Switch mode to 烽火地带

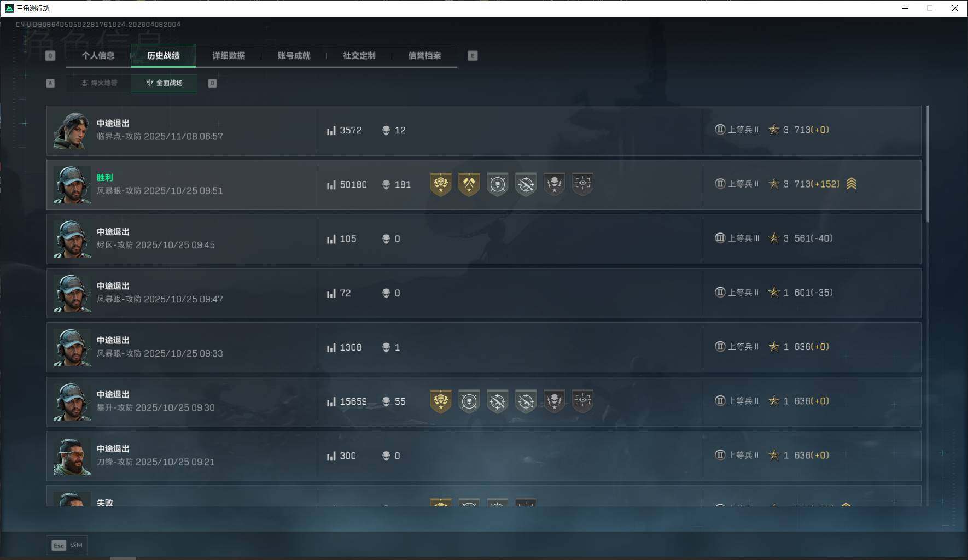tap(99, 83)
